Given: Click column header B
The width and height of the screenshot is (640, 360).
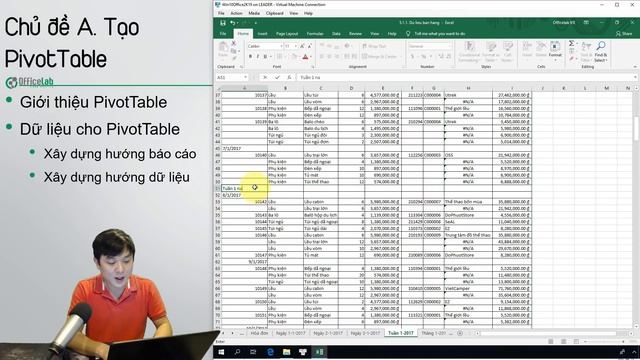Looking at the screenshot, I should click(285, 88).
